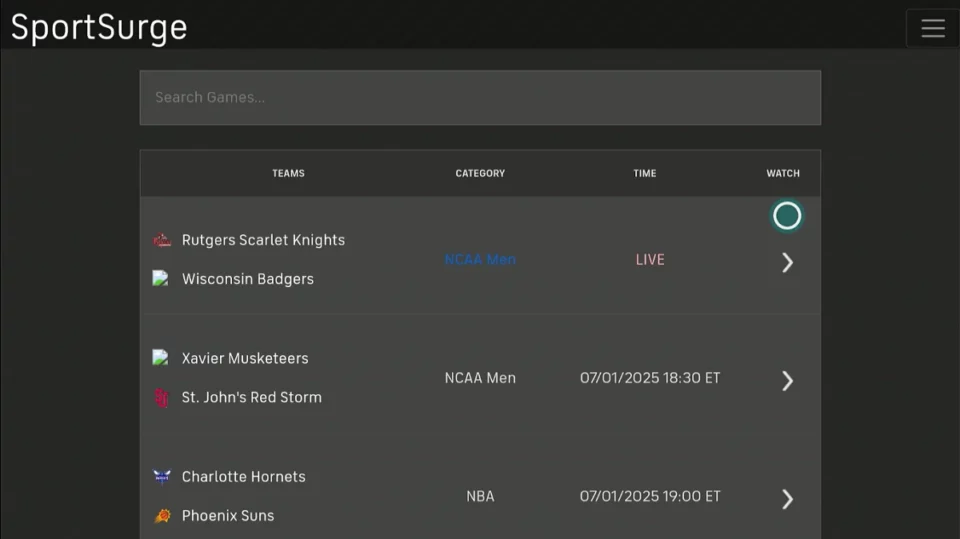Click the 07/01/2025 18:30 ET time

pyautogui.click(x=650, y=378)
